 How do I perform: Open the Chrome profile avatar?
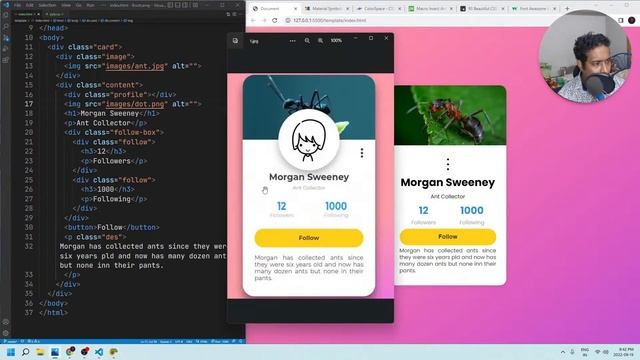[631, 20]
